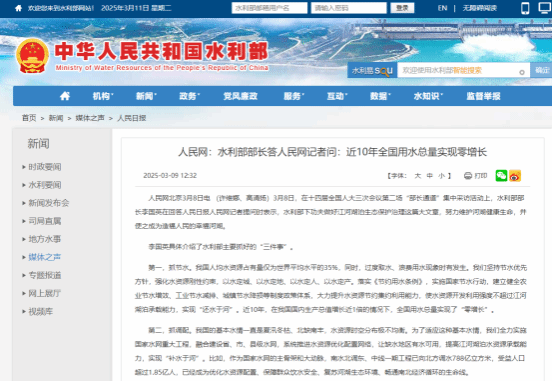Screen dimensions: 552x381
Task: Click the 新闻 breadcrumb link
Action: coord(56,118)
